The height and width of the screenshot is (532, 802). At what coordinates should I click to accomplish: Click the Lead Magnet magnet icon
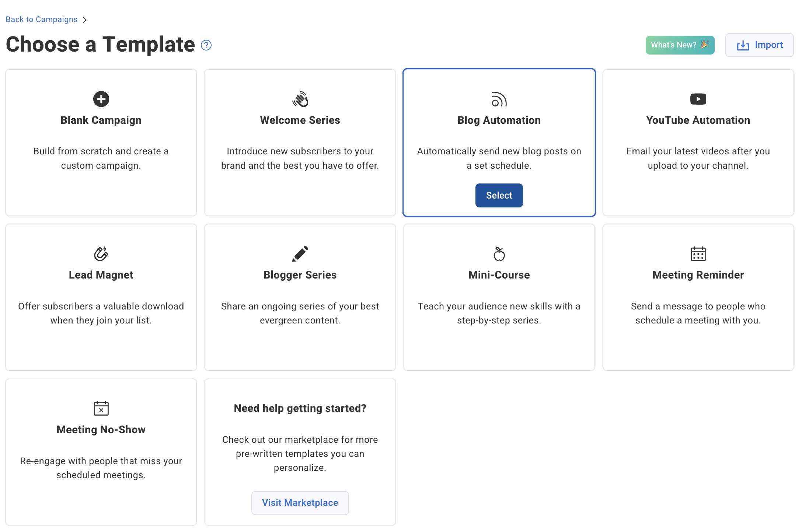(101, 253)
